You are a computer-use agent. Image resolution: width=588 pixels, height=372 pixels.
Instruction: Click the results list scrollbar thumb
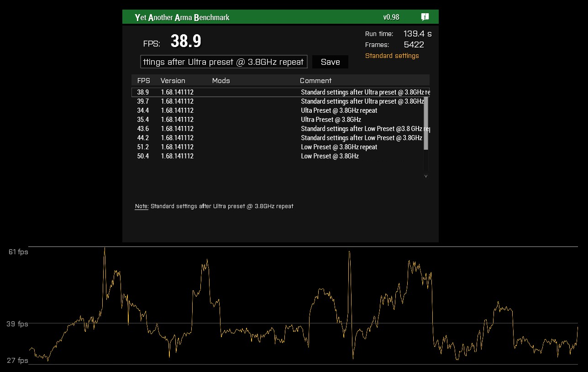point(426,123)
